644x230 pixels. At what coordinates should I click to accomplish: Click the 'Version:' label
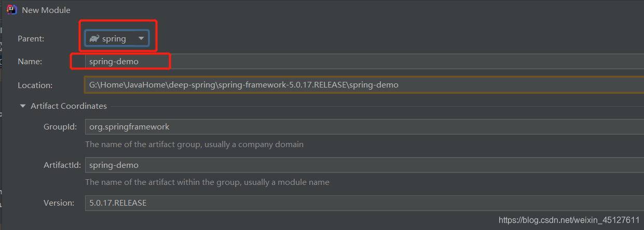pyautogui.click(x=59, y=203)
